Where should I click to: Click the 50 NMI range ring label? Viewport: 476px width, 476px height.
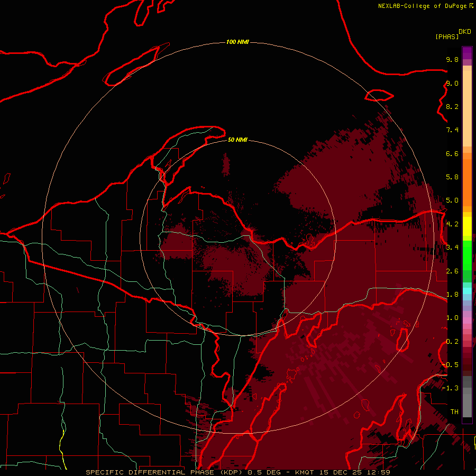pos(237,140)
